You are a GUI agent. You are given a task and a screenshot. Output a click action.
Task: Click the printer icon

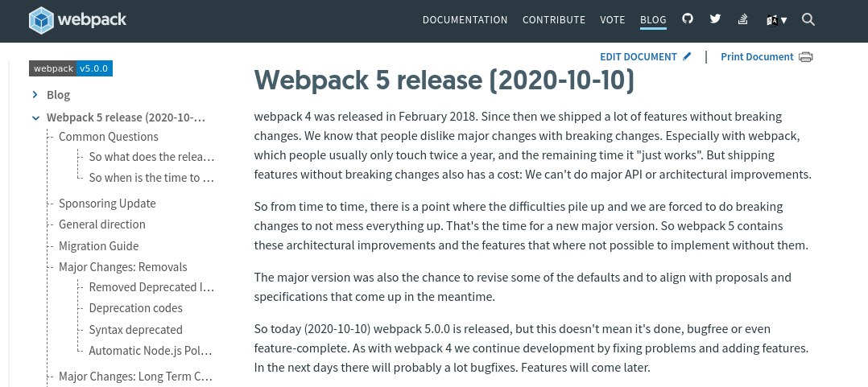(x=806, y=57)
